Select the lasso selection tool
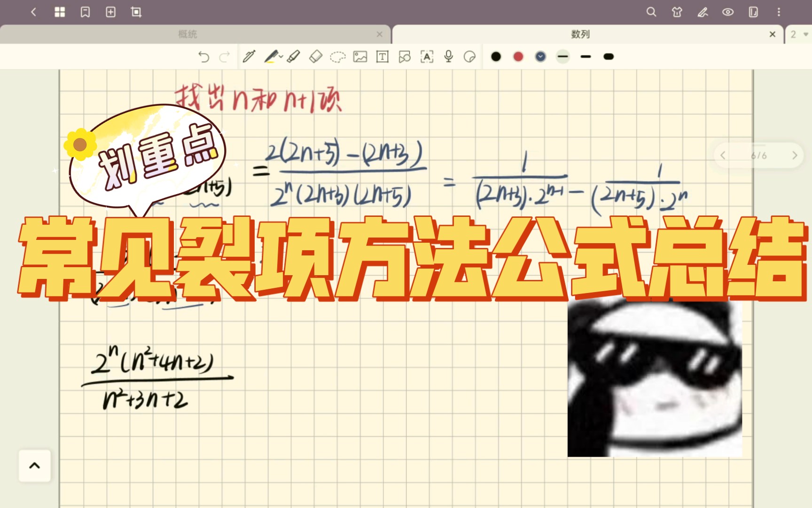The height and width of the screenshot is (508, 812). [338, 57]
